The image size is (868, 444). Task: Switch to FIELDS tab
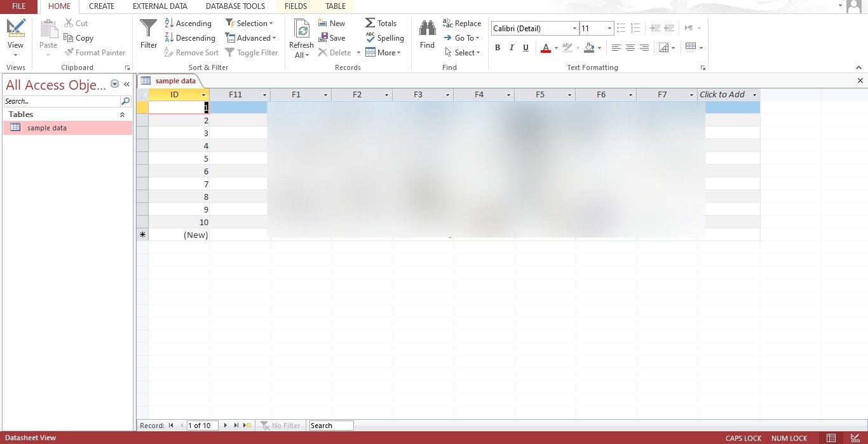tap(295, 6)
